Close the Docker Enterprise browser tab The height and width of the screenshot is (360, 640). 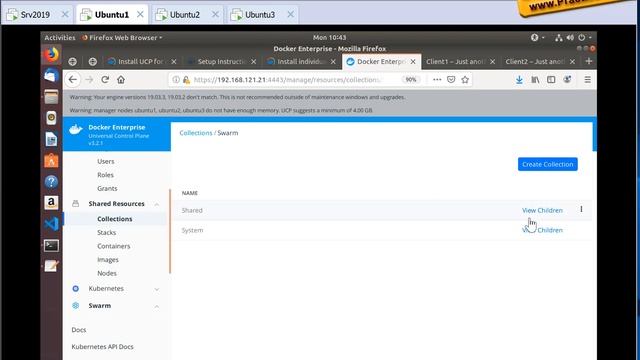pos(413,62)
